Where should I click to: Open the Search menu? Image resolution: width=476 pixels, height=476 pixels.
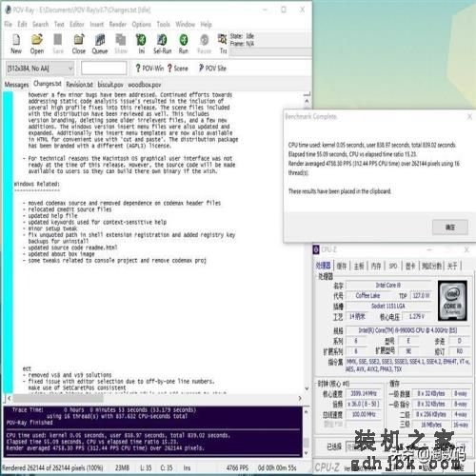pyautogui.click(x=41, y=24)
